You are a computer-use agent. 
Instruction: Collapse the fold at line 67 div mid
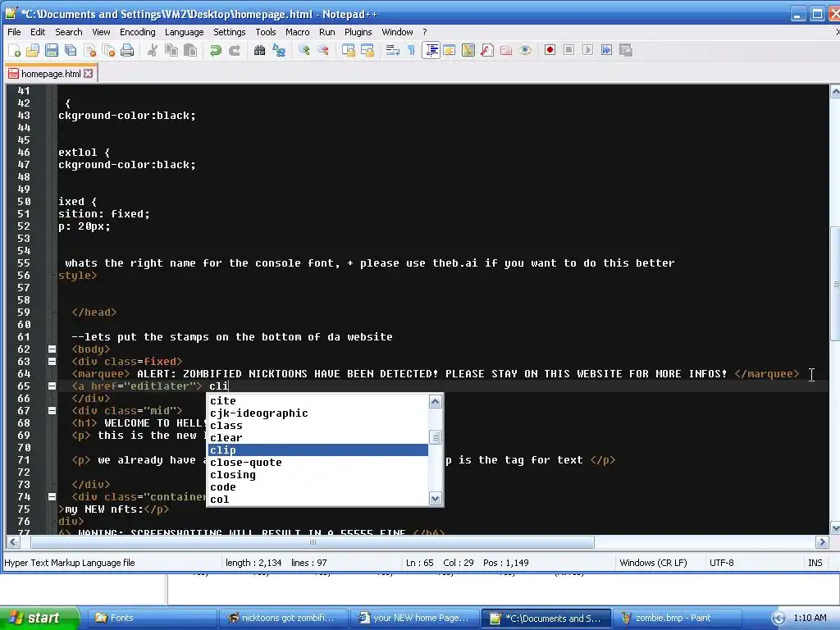(52, 411)
